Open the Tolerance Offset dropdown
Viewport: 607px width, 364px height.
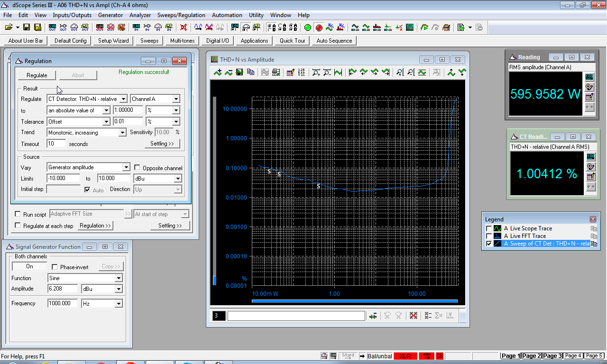[106, 122]
